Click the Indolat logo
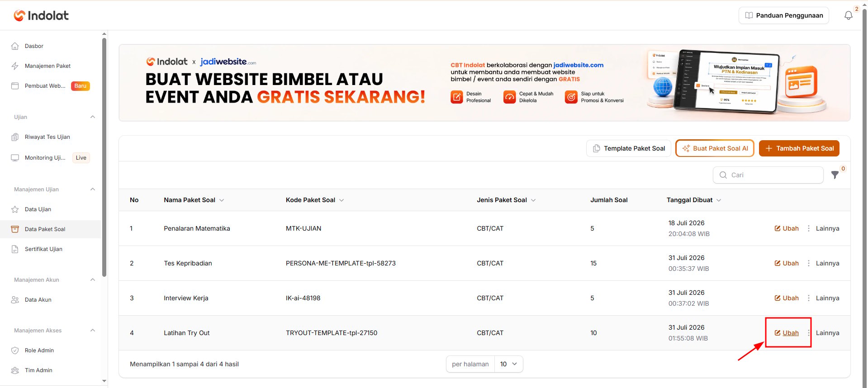Image resolution: width=868 pixels, height=388 pixels. [41, 15]
